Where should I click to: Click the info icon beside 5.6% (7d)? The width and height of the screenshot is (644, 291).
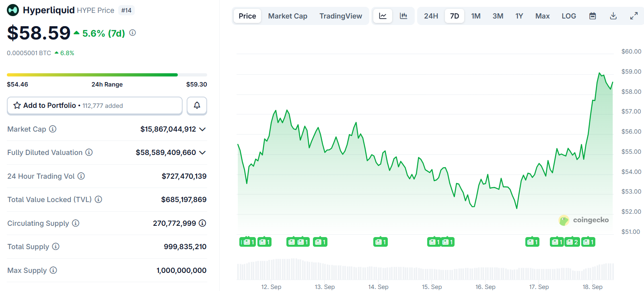coord(132,33)
